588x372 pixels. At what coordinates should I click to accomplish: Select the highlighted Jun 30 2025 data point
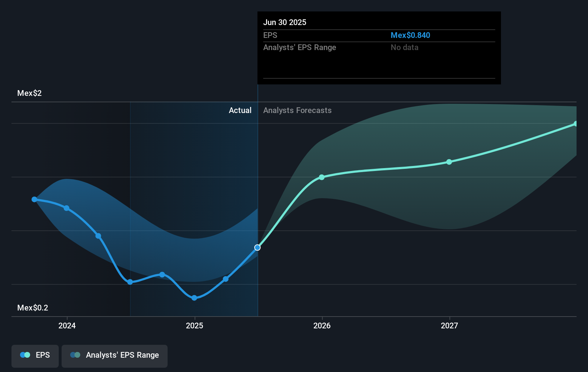pyautogui.click(x=257, y=247)
